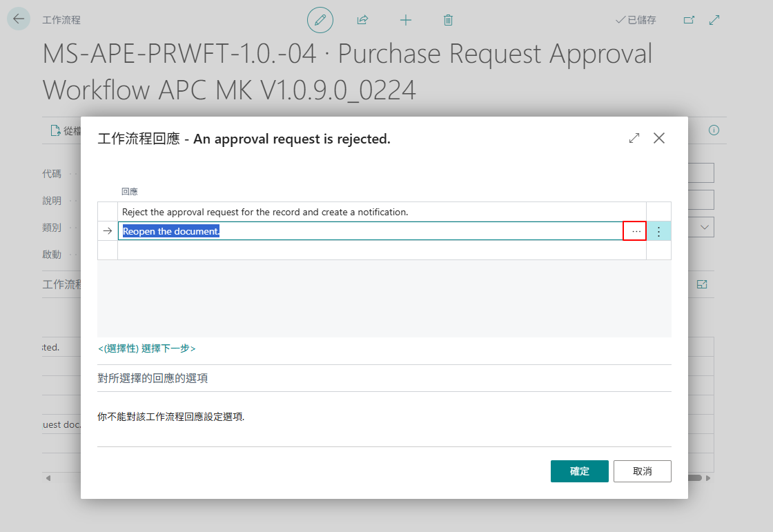
Task: Expand page with diagonal arrows icon
Action: point(714,20)
